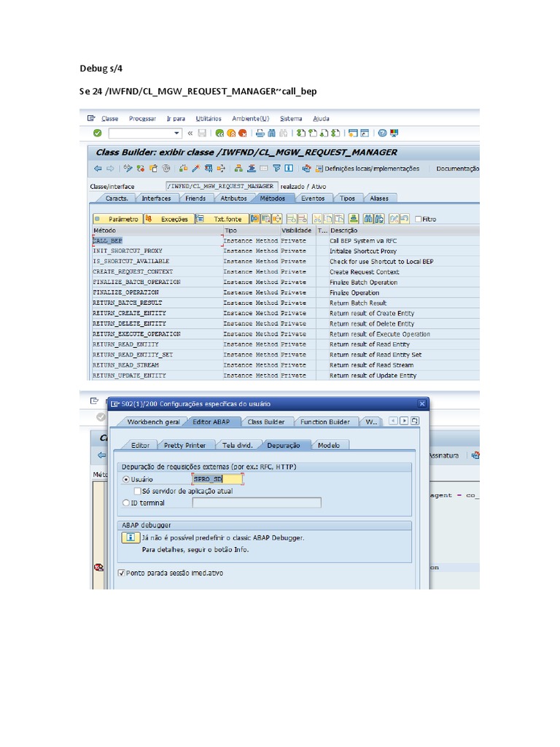Open the command field dropdown
Image resolution: width=560 pixels, height=747 pixels.
click(x=176, y=133)
